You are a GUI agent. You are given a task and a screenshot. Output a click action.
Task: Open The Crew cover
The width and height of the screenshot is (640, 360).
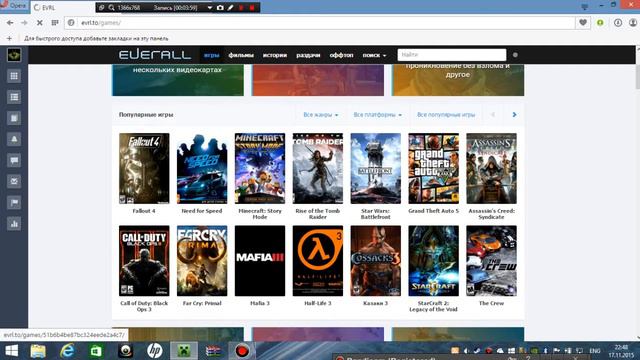coord(491,261)
